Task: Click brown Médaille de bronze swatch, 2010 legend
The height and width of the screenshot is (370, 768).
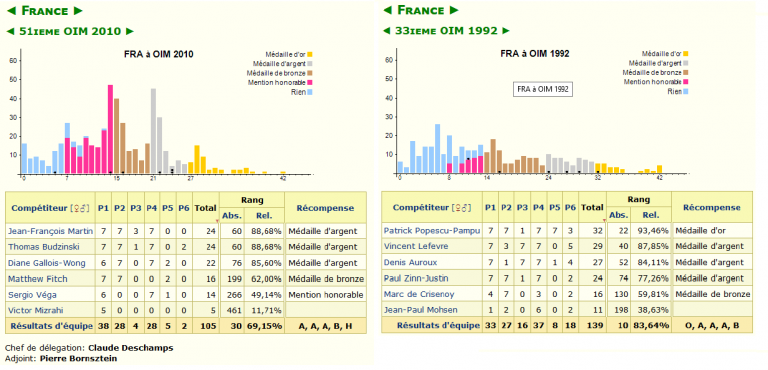Action: point(310,73)
